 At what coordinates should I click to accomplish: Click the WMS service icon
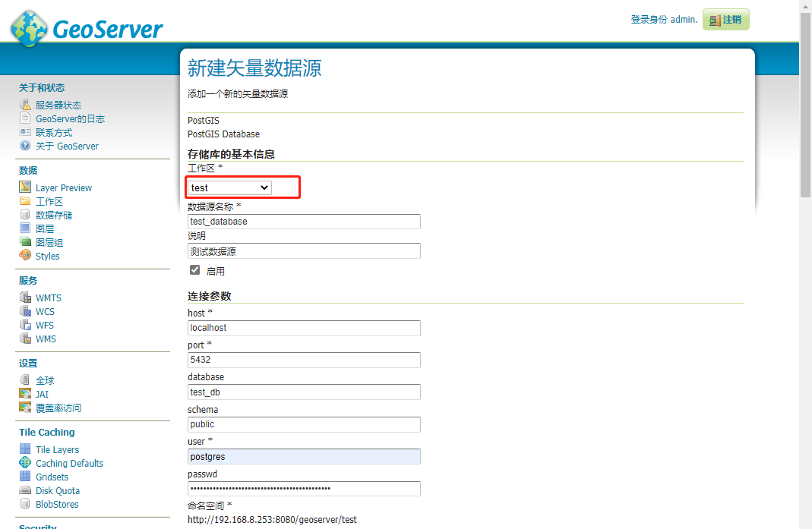pos(25,338)
